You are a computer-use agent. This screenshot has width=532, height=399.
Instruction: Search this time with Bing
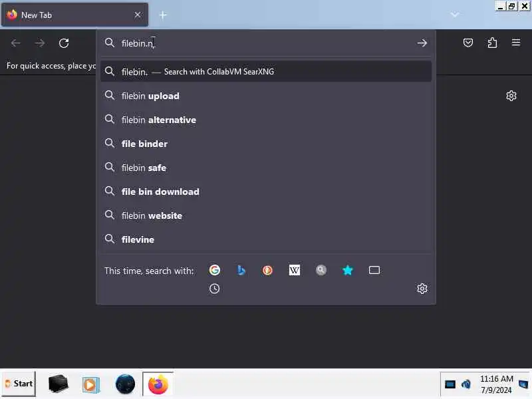click(x=241, y=270)
